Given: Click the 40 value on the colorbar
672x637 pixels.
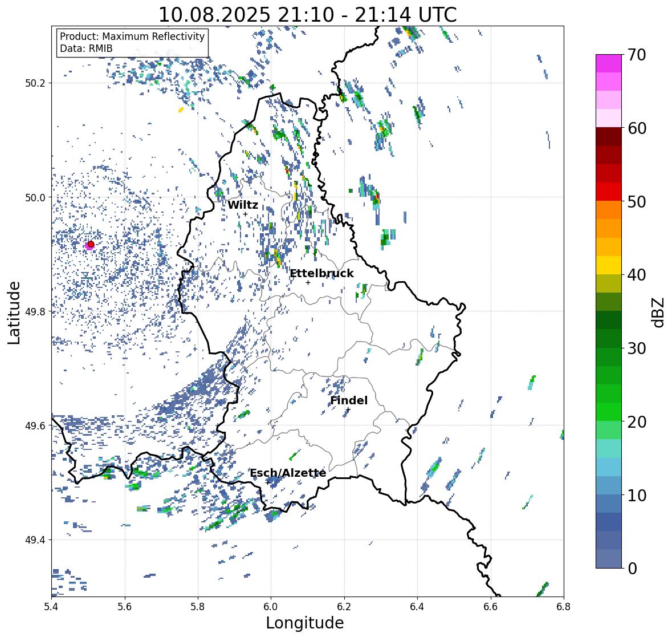Looking at the screenshot, I should click(x=637, y=275).
